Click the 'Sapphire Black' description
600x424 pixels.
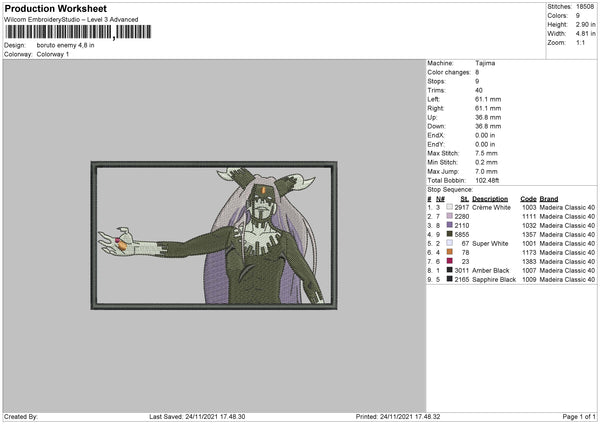(494, 279)
